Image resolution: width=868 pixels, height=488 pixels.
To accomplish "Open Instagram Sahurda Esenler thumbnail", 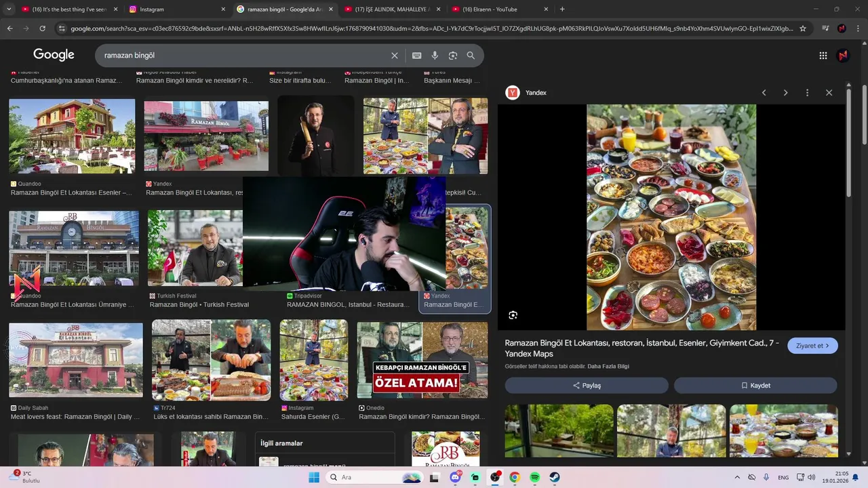I will (x=314, y=360).
